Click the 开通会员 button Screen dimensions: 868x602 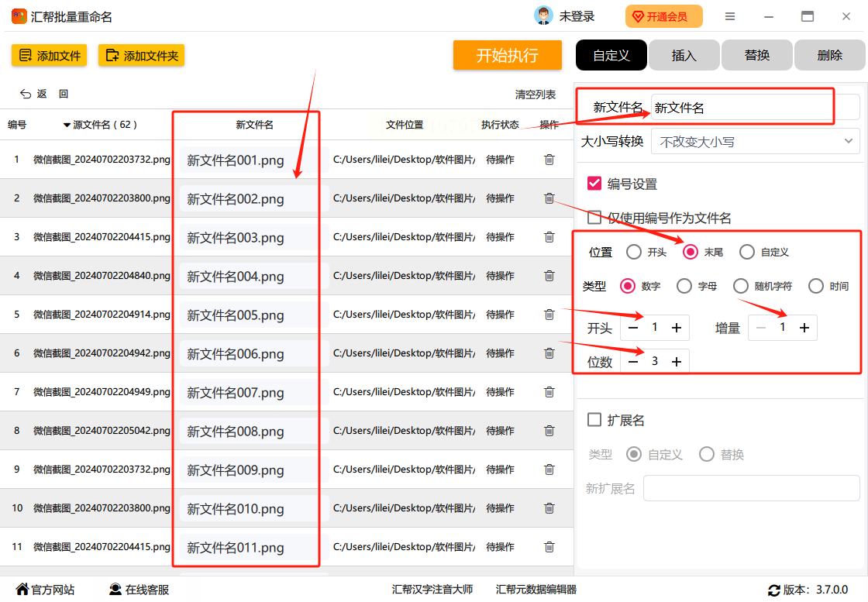pos(663,16)
